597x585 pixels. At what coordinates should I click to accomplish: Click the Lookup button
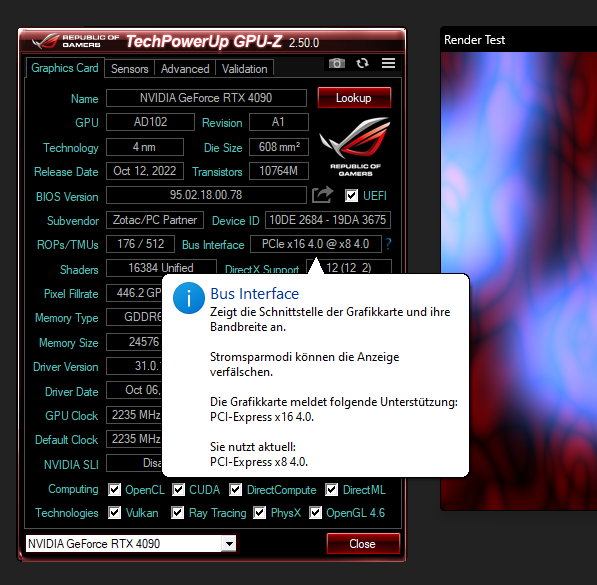pos(354,98)
